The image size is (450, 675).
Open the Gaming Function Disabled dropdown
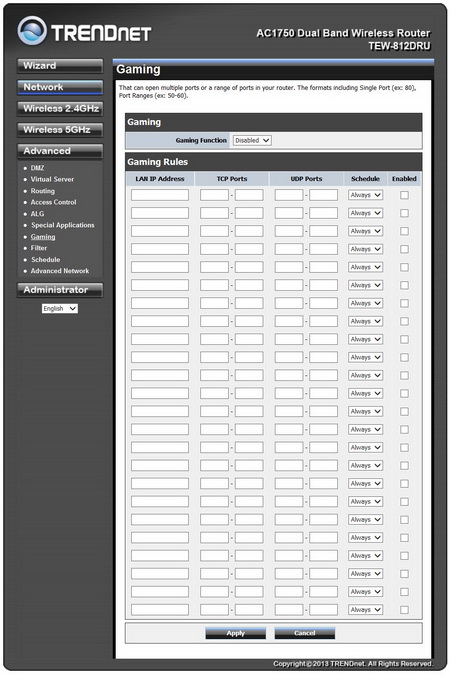[x=252, y=140]
